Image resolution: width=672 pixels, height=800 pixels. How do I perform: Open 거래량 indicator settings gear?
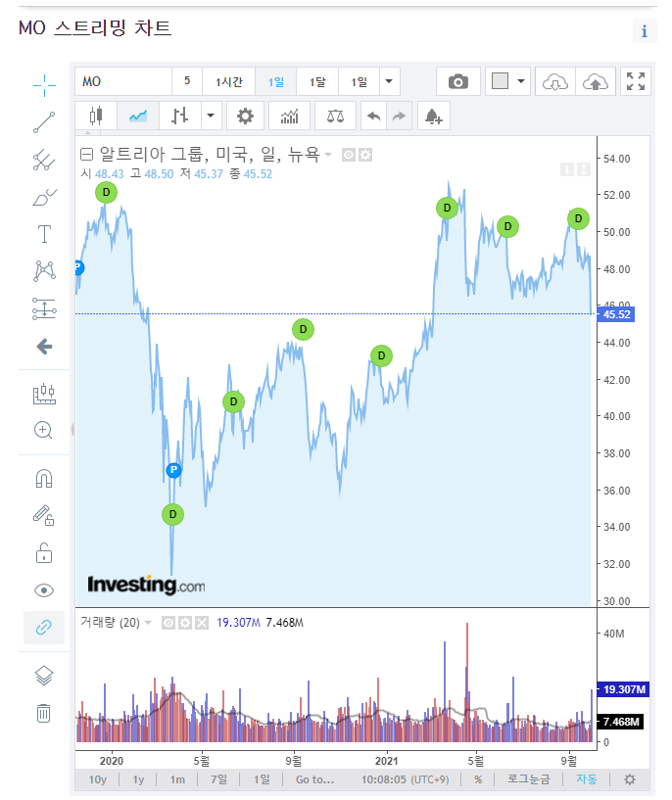(185, 623)
